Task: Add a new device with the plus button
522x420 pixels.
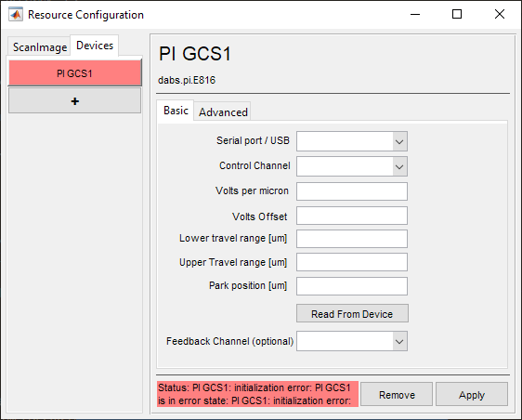Action: (75, 101)
